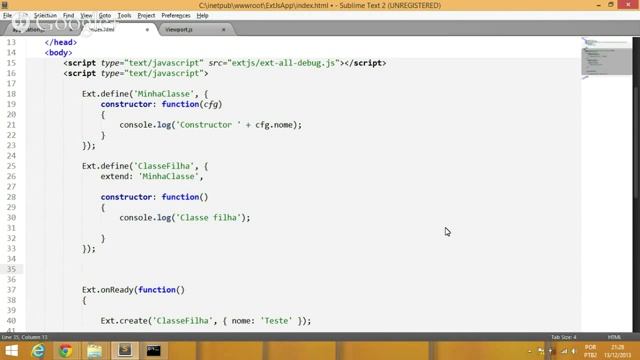This screenshot has height=360, width=640.
Task: Open the Tab Size: 4 selector
Action: tap(564, 337)
